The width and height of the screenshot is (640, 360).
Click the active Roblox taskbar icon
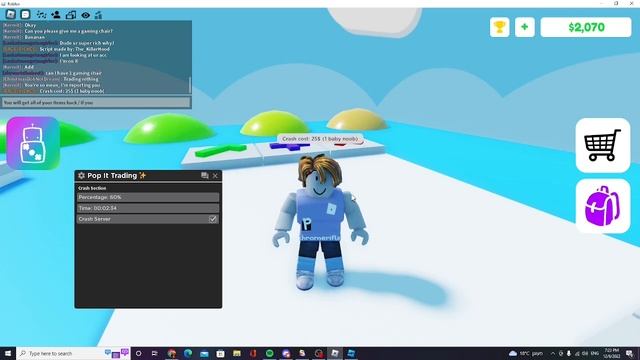click(x=335, y=353)
